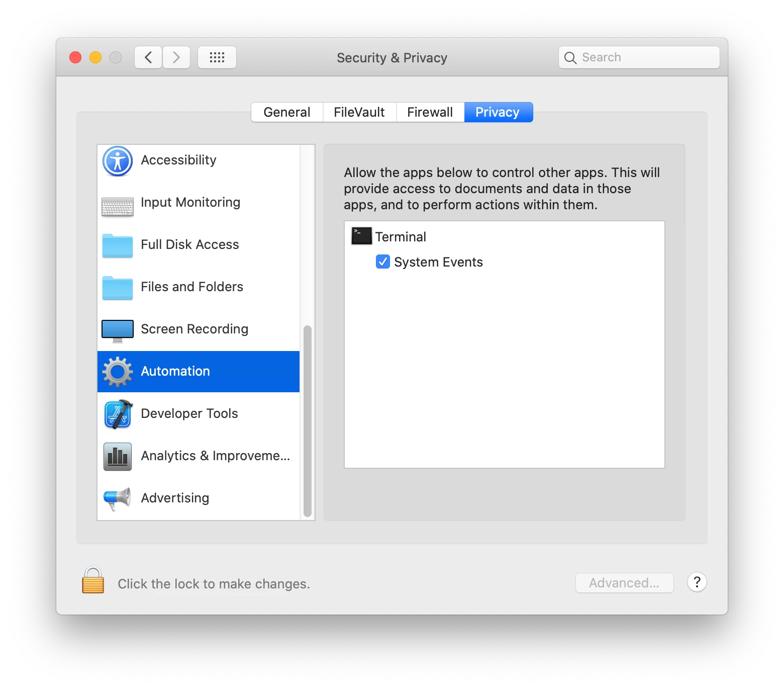
Task: Click the Full Disk Access folder icon
Action: coord(118,245)
